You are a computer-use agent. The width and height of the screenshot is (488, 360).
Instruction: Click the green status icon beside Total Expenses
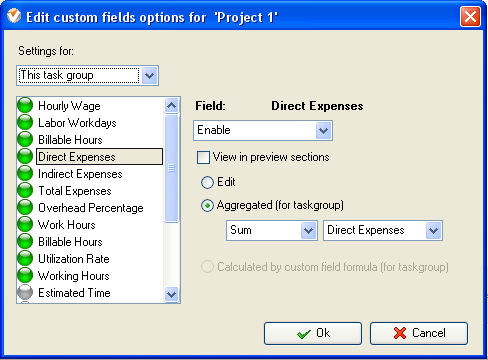(x=25, y=190)
